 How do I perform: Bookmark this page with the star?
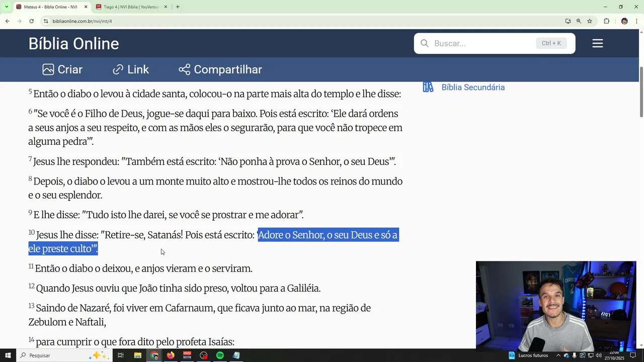point(590,21)
